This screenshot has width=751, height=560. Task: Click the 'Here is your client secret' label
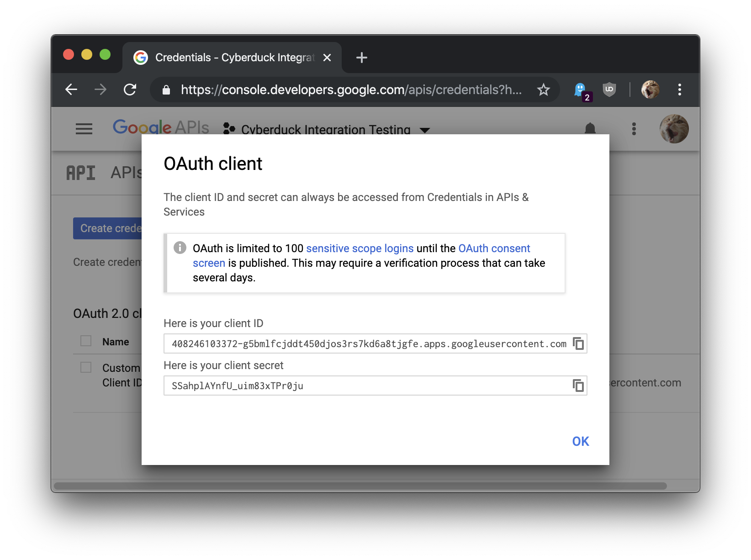(x=223, y=365)
